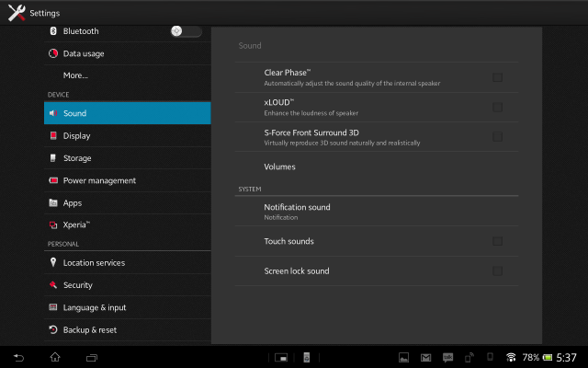Tap the S-Force Front Surround 3D title
The image size is (588, 368).
tap(311, 132)
